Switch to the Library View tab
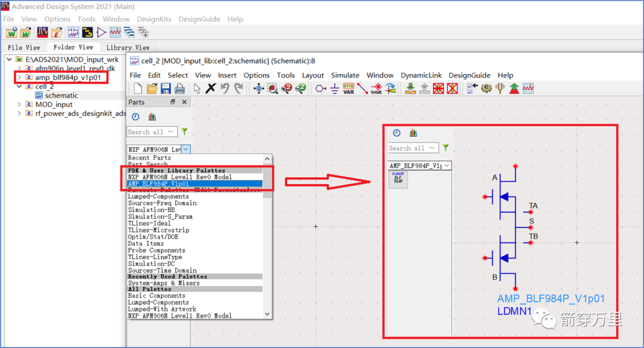The height and width of the screenshot is (348, 644). coord(128,47)
